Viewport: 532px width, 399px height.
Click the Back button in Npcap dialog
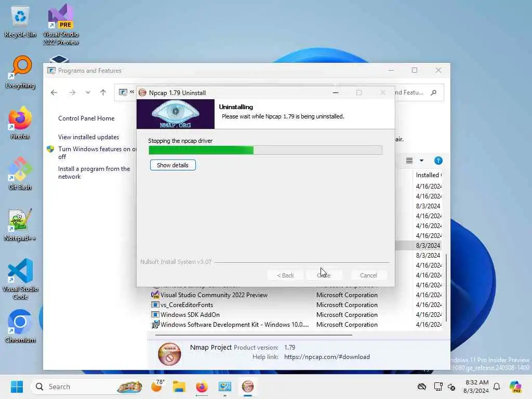tap(285, 275)
